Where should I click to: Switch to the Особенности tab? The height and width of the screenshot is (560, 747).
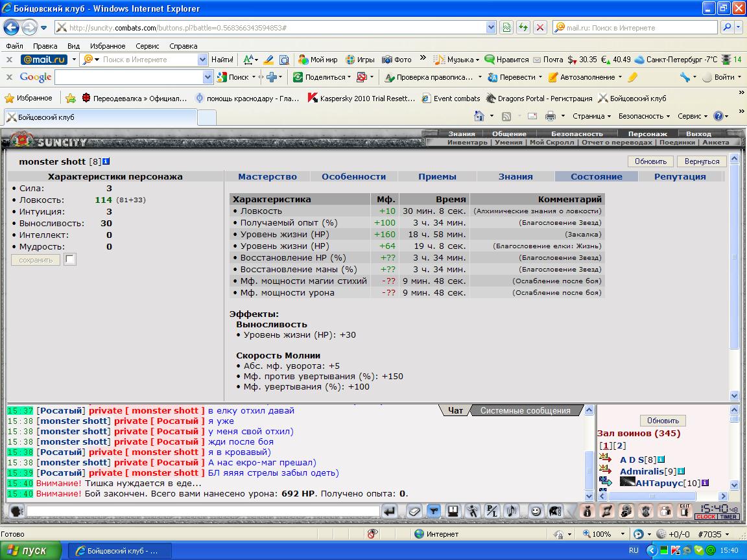[x=353, y=177]
